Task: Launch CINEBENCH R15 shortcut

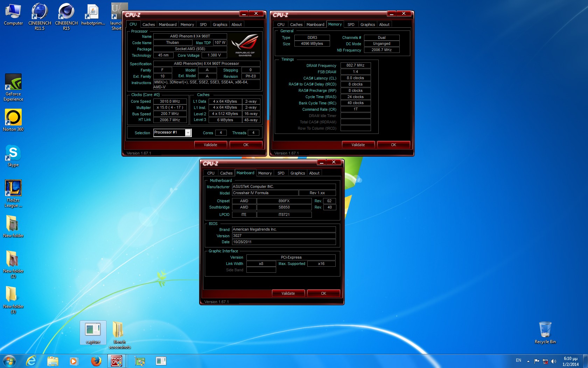Action: coord(66,16)
